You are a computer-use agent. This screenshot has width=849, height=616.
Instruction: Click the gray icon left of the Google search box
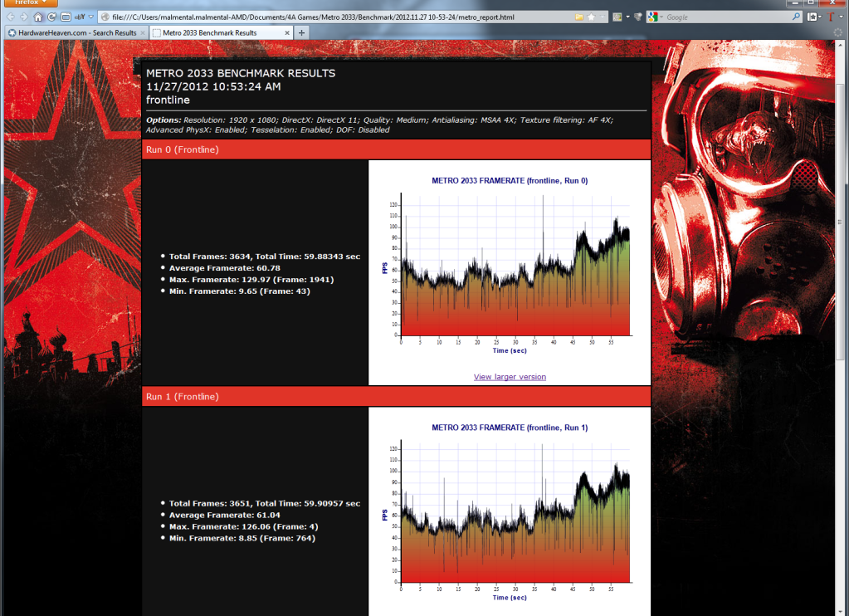[638, 17]
